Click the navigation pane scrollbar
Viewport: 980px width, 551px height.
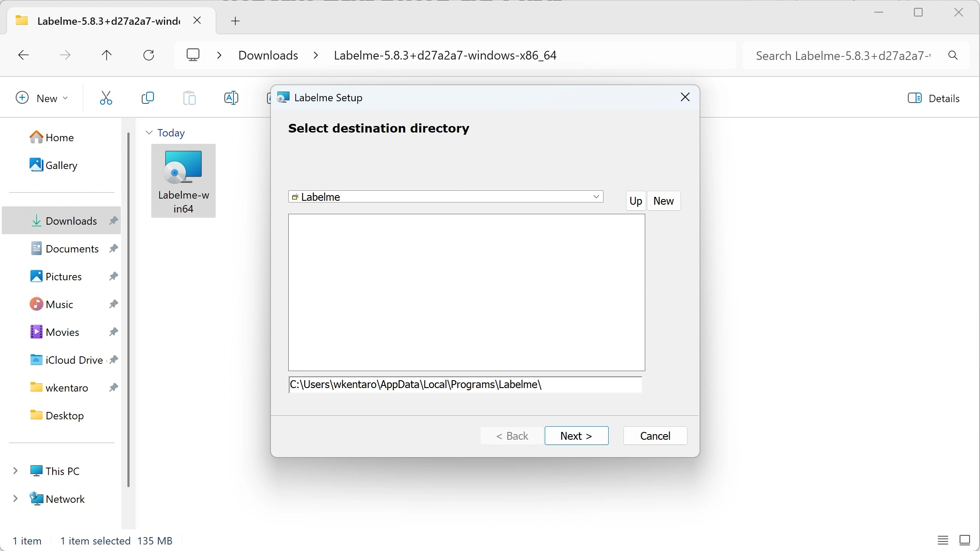tap(128, 309)
